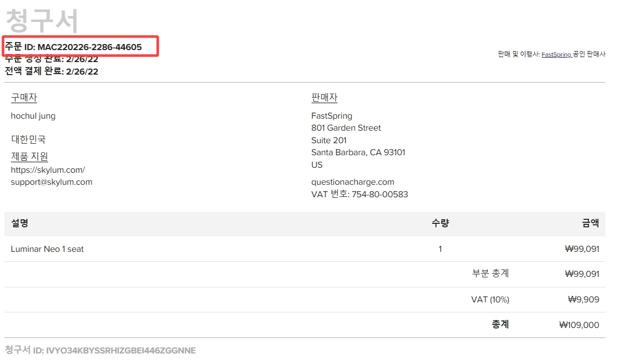Click the 청구서 ID IVYO34KBYSSRHIZGBEI446ZGGNNE text
The image size is (618, 364).
pyautogui.click(x=100, y=350)
